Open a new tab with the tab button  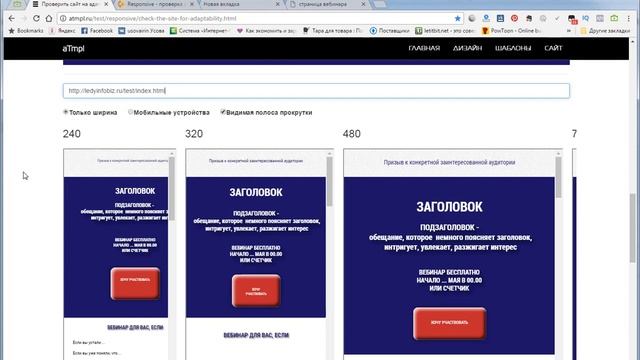[380, 4]
